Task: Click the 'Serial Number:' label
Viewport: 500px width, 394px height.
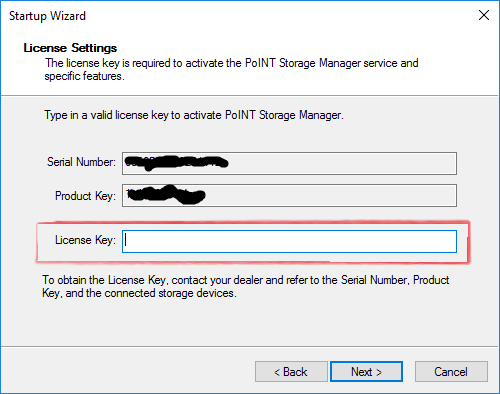Action: [81, 162]
